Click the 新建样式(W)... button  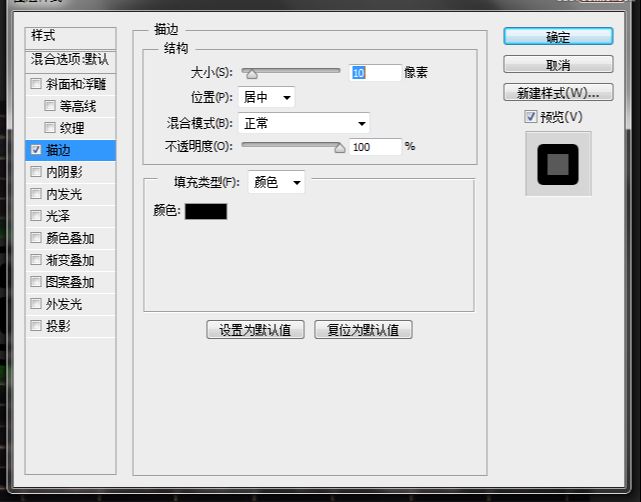558,92
